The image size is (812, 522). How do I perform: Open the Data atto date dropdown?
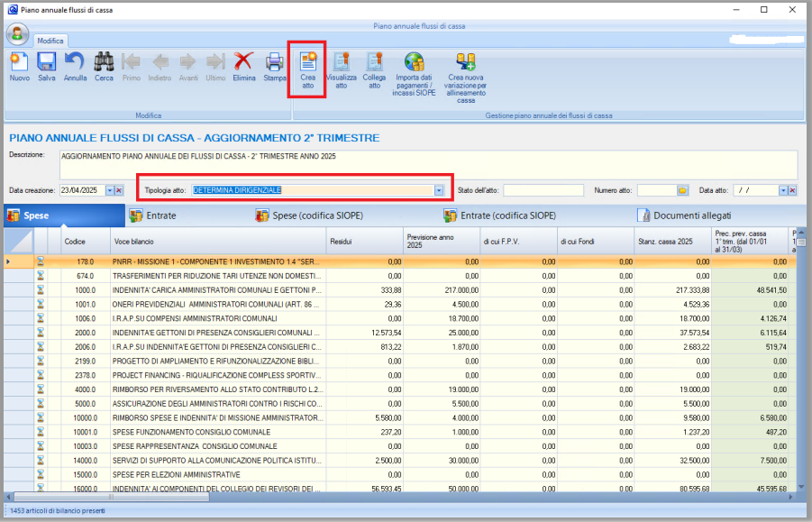point(781,190)
